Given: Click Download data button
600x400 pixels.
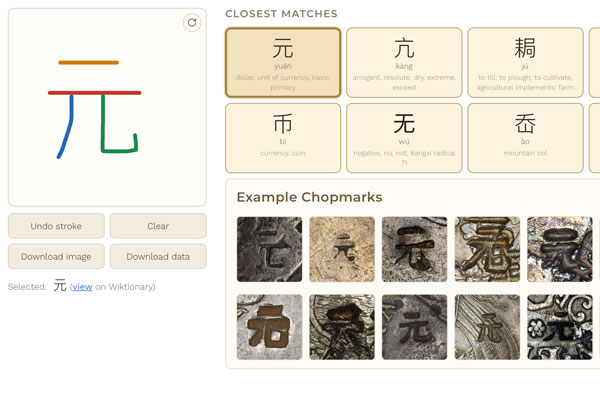Looking at the screenshot, I should (x=158, y=256).
